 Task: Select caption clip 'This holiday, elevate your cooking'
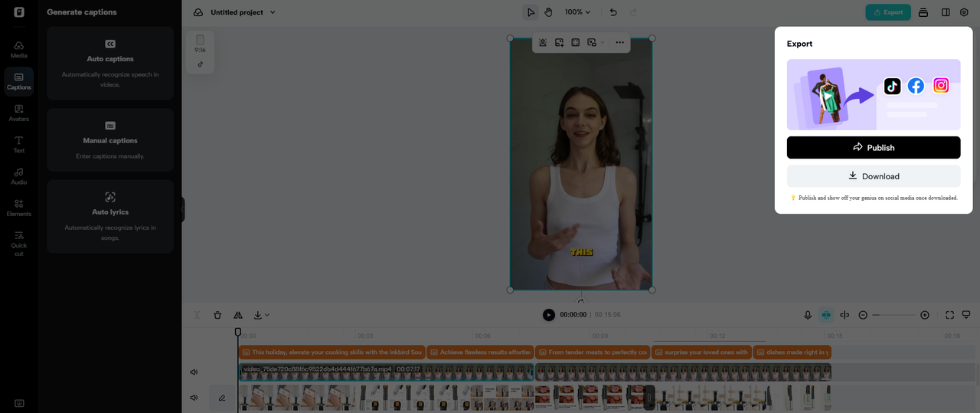click(x=332, y=352)
